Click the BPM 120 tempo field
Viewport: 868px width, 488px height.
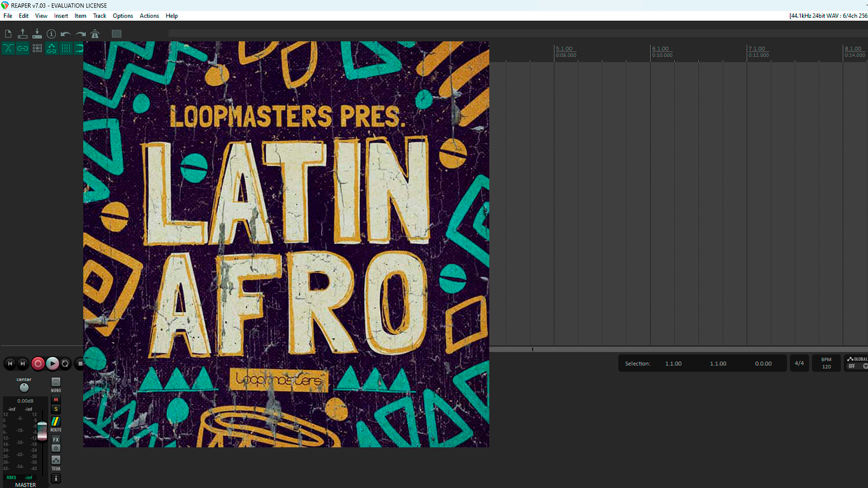(826, 363)
